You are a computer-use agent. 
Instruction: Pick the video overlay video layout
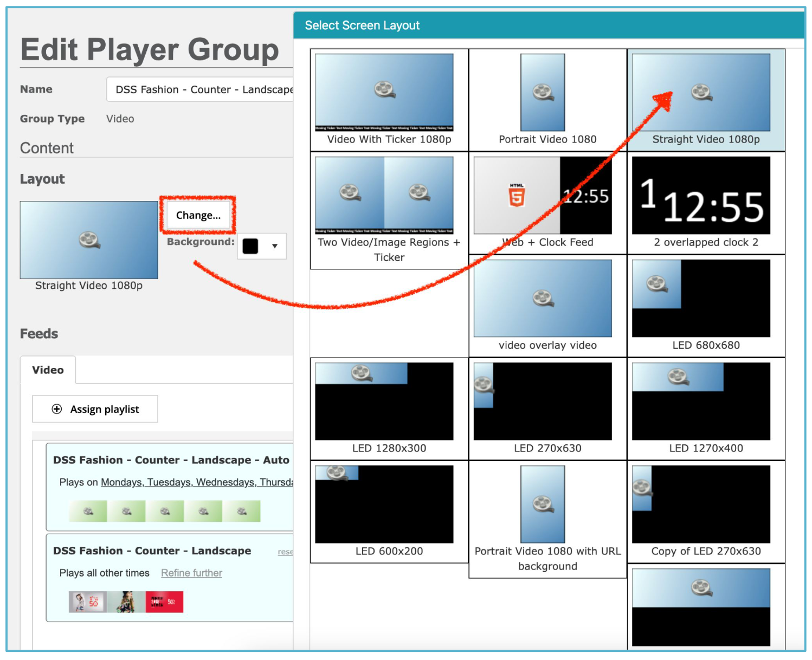547,306
